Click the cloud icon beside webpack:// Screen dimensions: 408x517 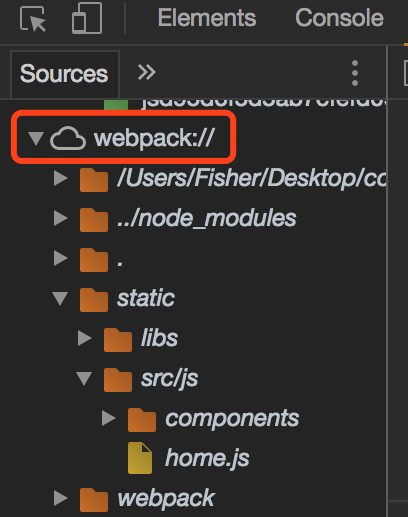(x=68, y=138)
